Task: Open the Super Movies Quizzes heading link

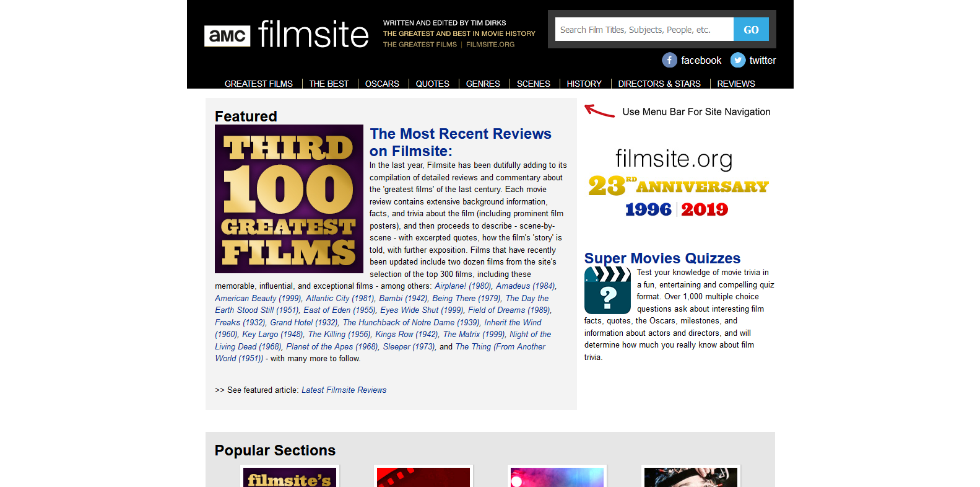Action: [x=662, y=258]
